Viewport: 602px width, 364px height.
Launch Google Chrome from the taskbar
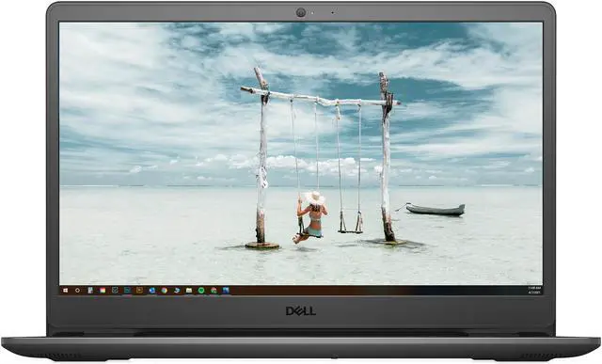(165, 291)
